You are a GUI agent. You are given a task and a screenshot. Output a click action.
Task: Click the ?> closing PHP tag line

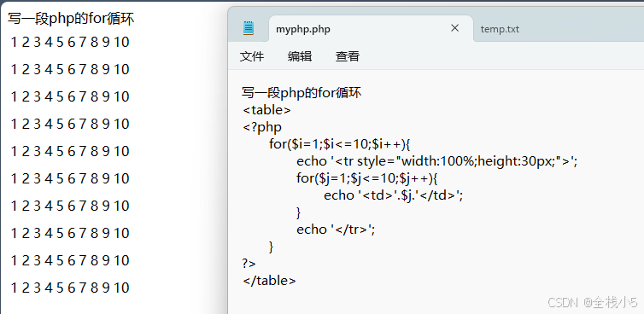pyautogui.click(x=249, y=263)
